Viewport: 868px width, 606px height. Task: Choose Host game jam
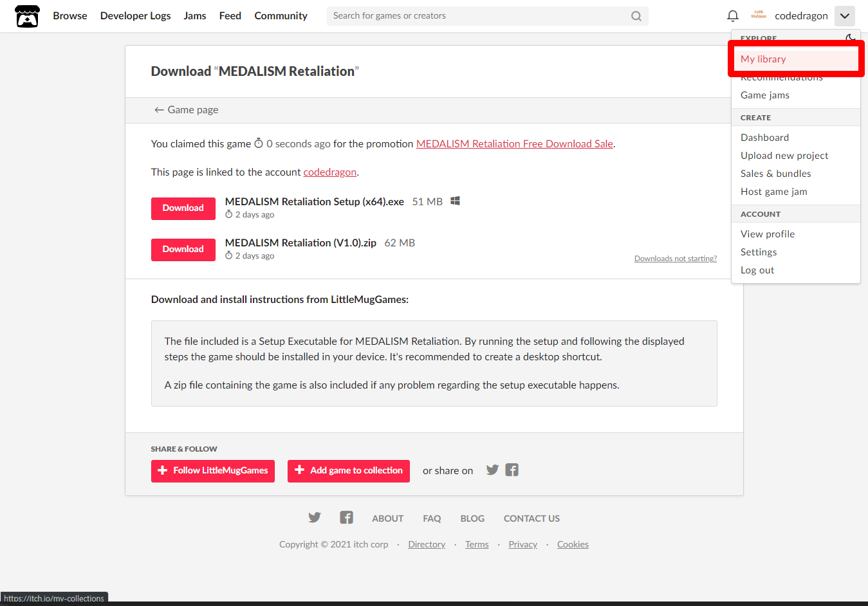[796, 192]
